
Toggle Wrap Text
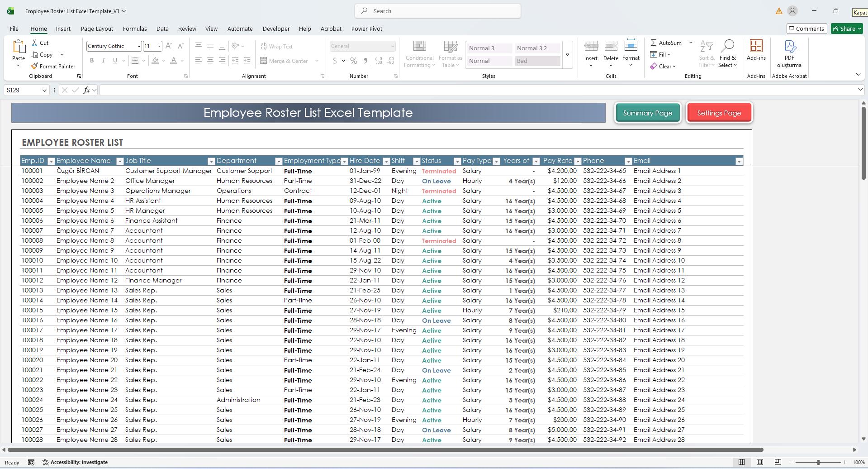[277, 46]
